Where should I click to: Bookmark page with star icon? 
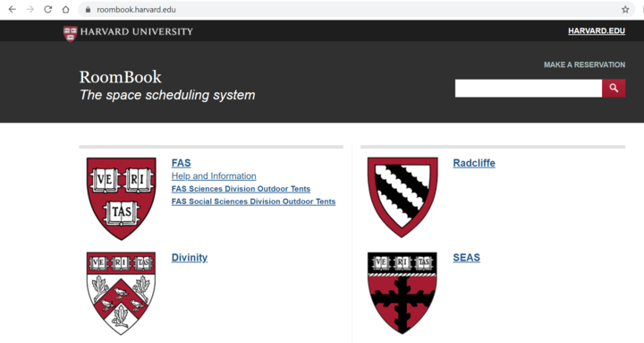tap(625, 10)
